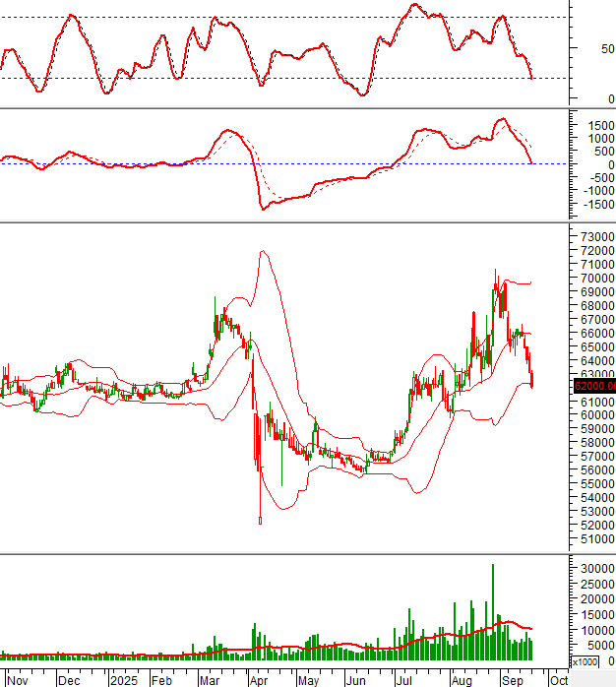
Task: Click the 5000 volume axis label
Action: pyautogui.click(x=600, y=646)
